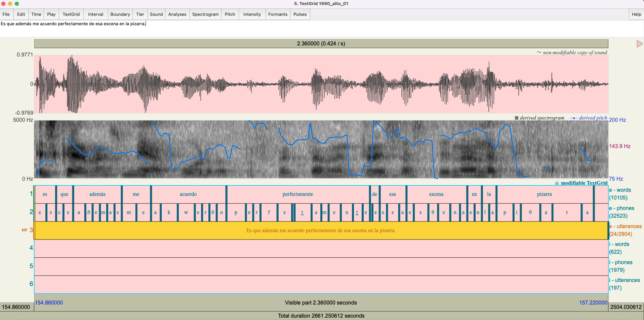Play the sound before window via 154.860000 bar
This screenshot has height=320, width=644.
point(16,307)
